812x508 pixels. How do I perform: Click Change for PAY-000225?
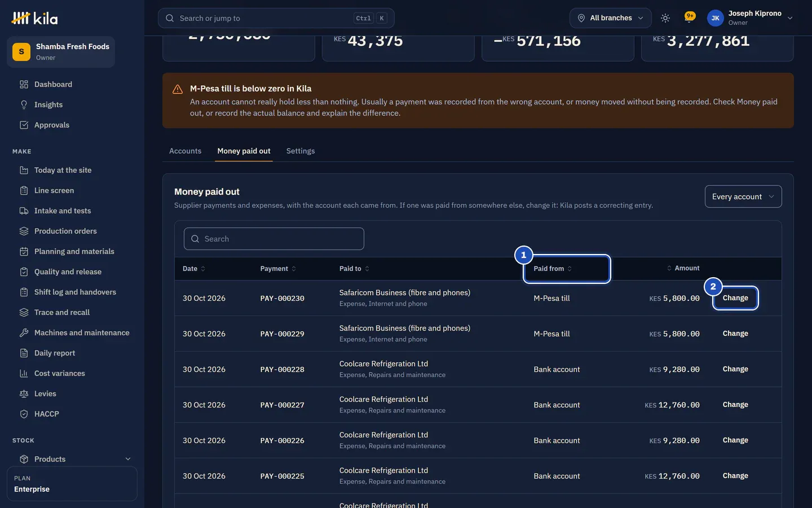[735, 476]
